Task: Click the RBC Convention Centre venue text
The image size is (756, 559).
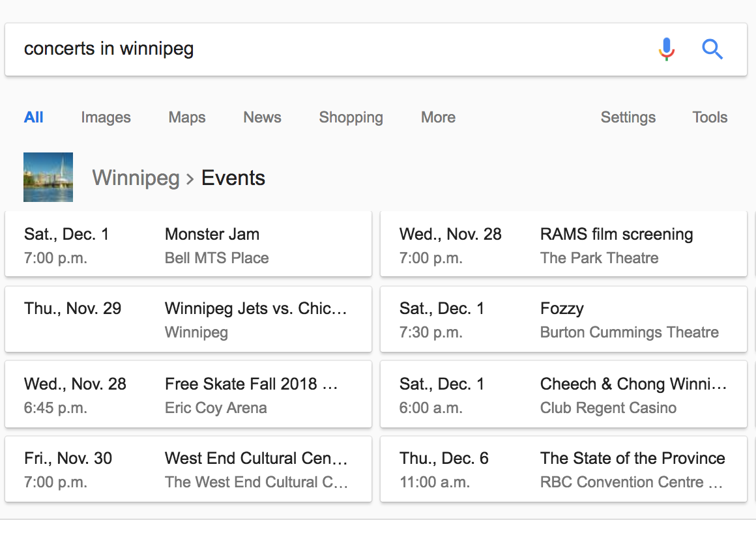Action: pyautogui.click(x=632, y=482)
